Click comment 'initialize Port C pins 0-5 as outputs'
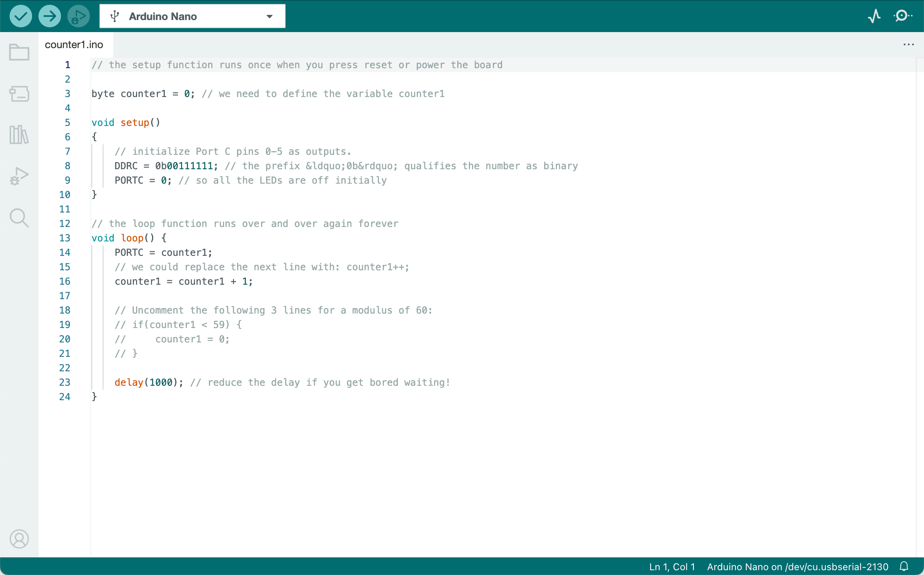Screen dimensions: 924x575 coord(233,152)
